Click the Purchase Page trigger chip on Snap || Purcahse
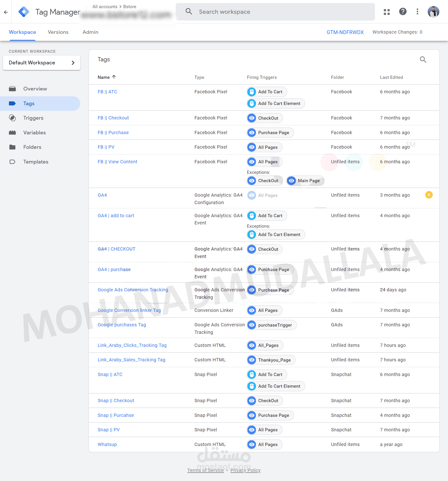 (x=270, y=415)
